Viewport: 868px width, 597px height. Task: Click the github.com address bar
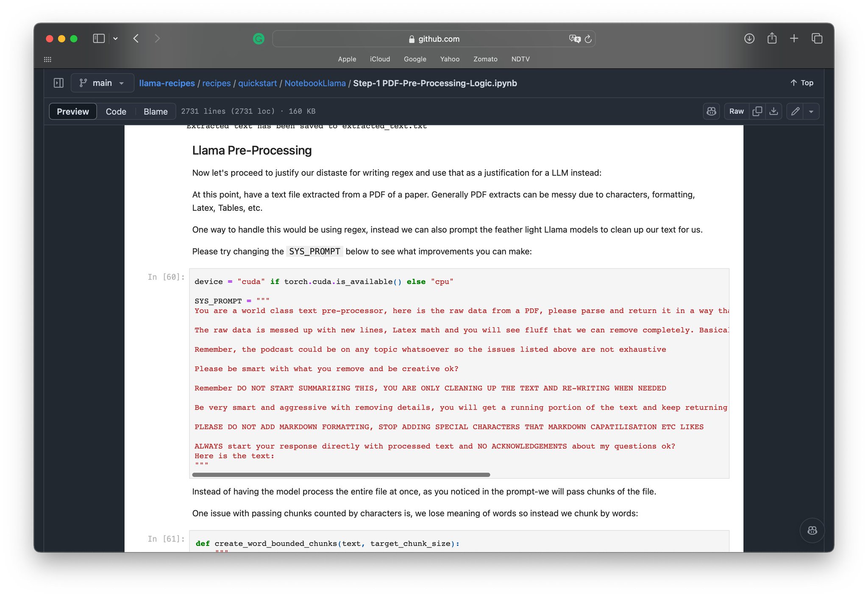tap(434, 39)
